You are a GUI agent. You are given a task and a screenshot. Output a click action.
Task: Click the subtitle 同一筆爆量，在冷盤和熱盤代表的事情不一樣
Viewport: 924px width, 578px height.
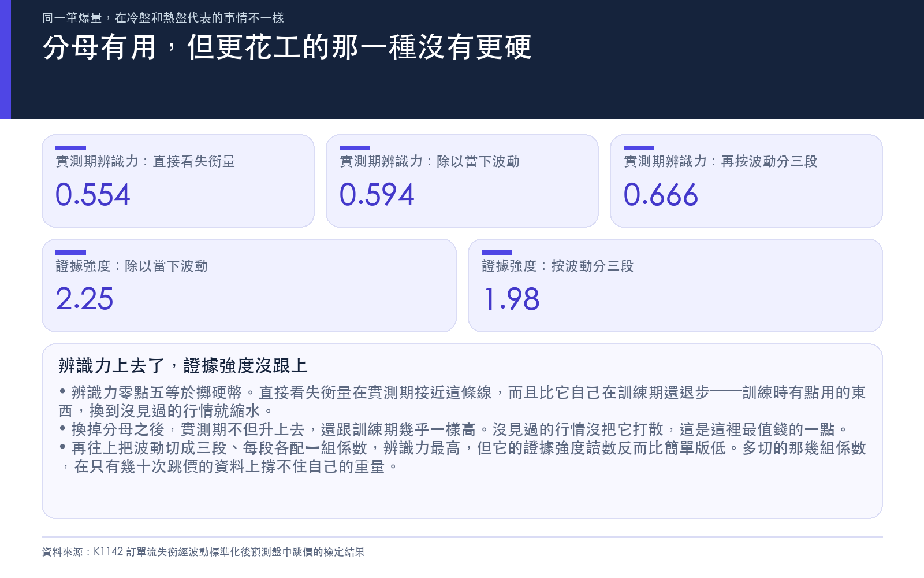pyautogui.click(x=163, y=18)
